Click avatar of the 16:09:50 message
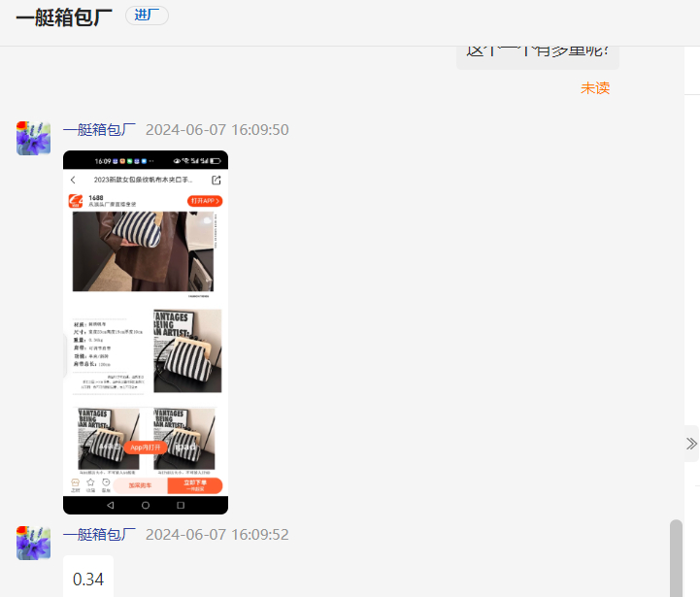This screenshot has width=700, height=597. [x=33, y=138]
